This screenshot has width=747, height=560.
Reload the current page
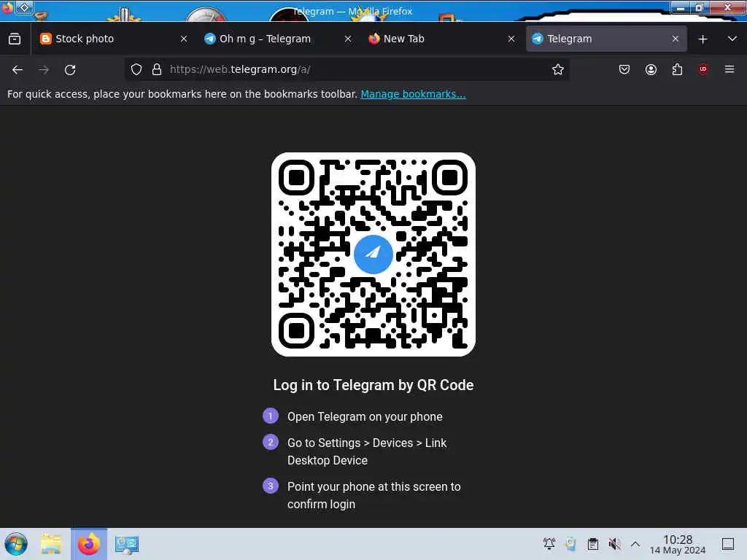(x=70, y=69)
